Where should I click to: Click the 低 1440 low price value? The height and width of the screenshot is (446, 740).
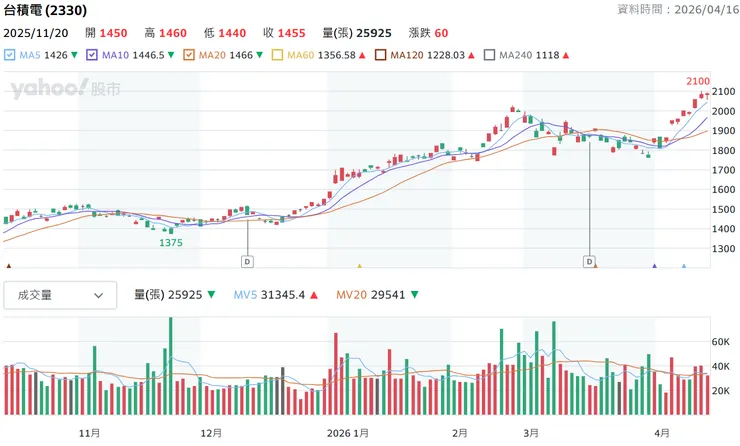tap(225, 33)
